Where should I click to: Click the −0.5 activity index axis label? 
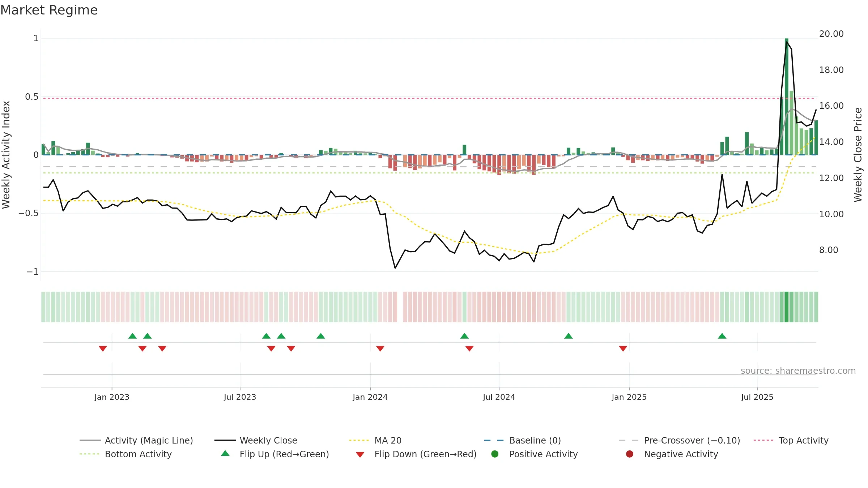29,213
